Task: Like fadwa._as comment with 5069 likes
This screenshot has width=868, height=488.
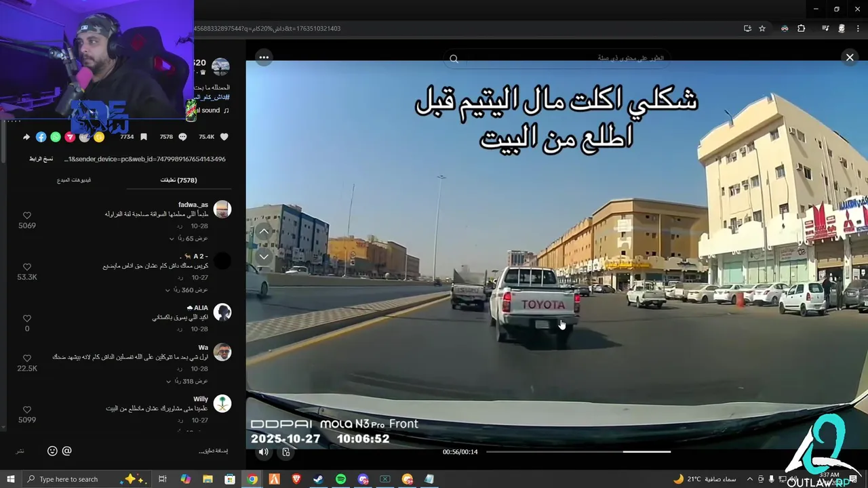Action: click(27, 216)
